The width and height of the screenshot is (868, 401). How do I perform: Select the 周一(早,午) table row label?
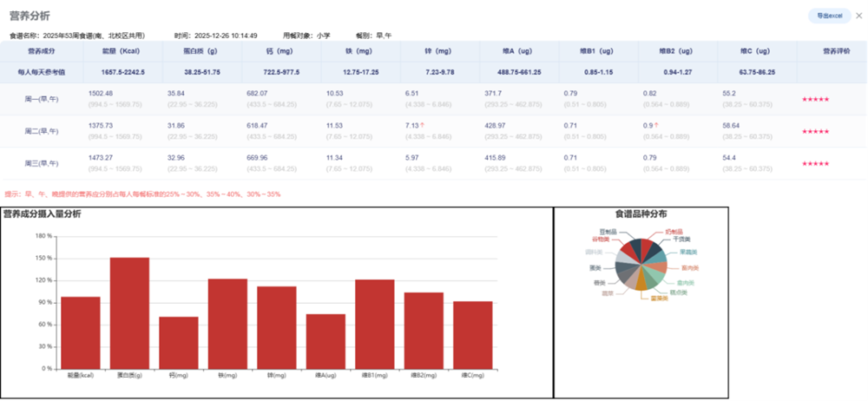point(42,99)
